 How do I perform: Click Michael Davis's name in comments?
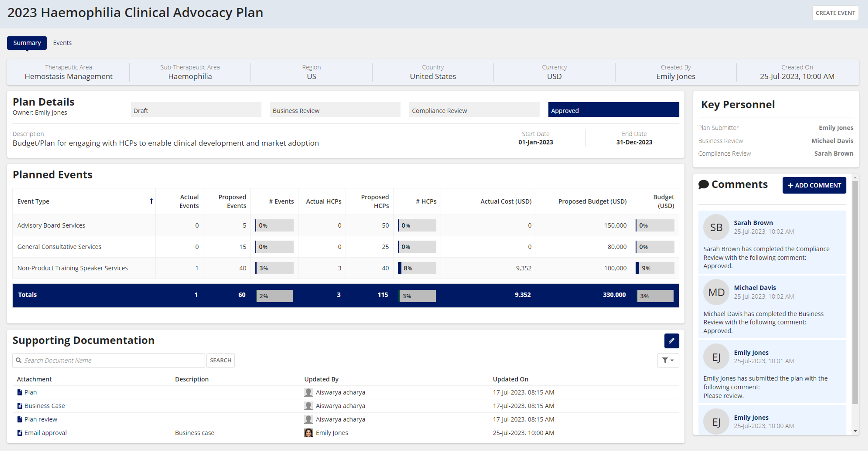pyautogui.click(x=755, y=287)
